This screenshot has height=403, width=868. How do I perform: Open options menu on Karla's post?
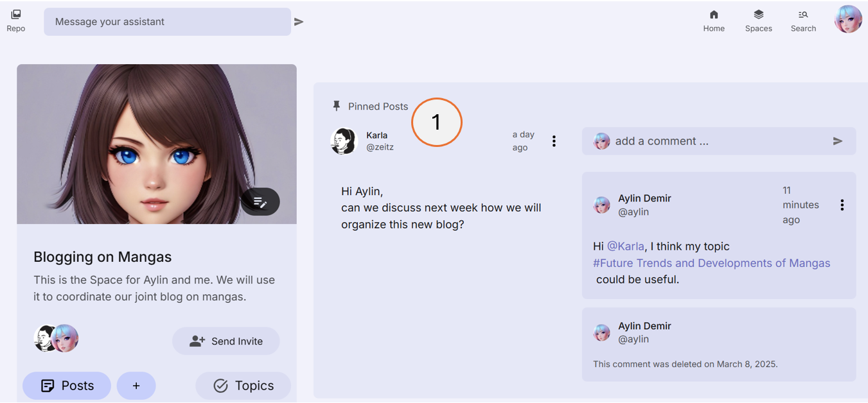click(x=554, y=141)
